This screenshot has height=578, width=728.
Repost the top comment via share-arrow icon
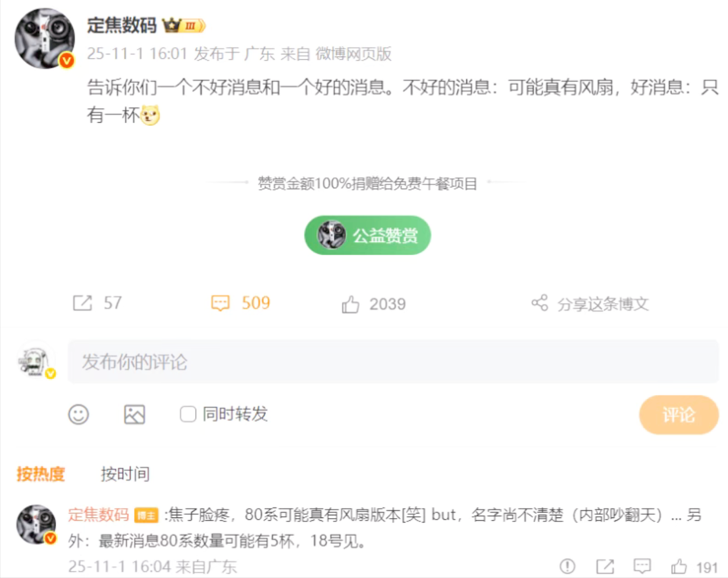point(605,566)
